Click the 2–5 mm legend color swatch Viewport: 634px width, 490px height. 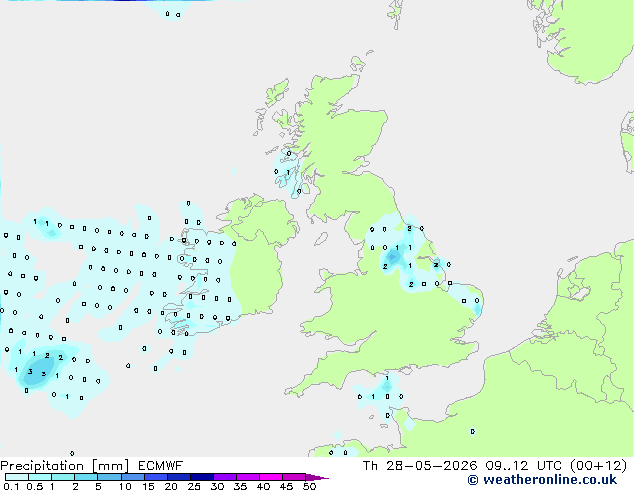pos(86,477)
